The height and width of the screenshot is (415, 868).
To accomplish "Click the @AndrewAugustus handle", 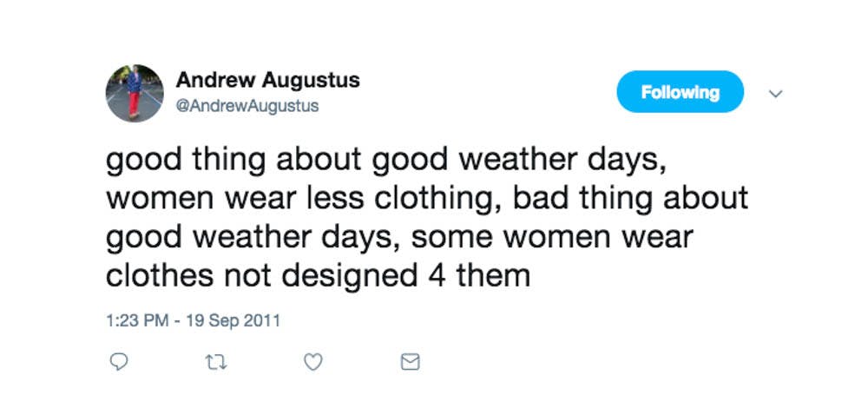I will click(x=247, y=106).
